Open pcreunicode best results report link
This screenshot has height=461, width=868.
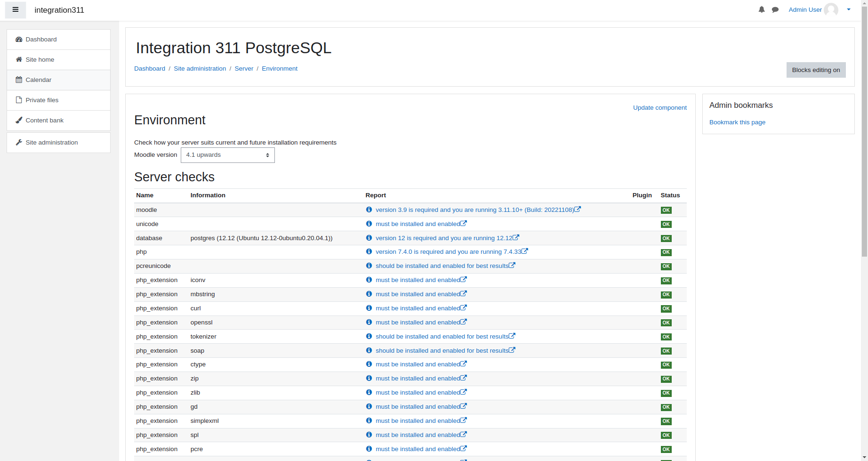pyautogui.click(x=442, y=266)
